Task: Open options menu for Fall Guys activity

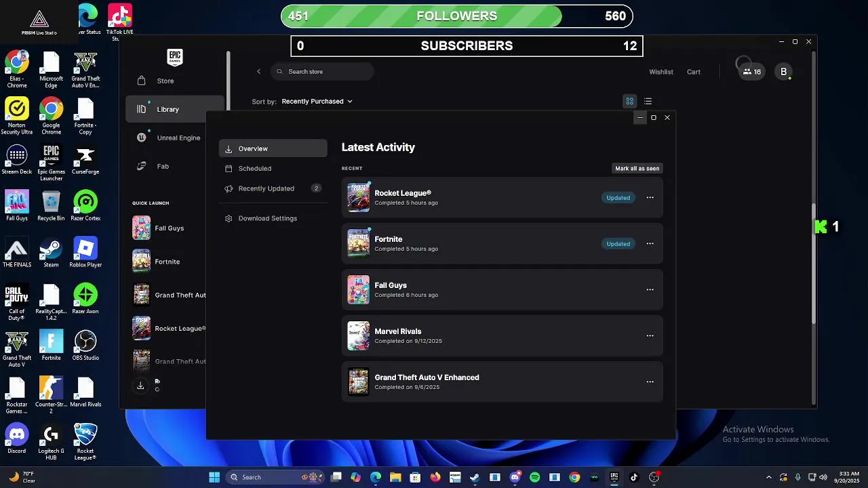Action: tap(650, 290)
